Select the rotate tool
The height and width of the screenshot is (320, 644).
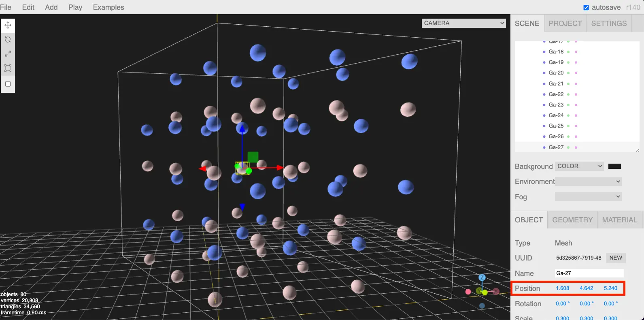pos(8,39)
